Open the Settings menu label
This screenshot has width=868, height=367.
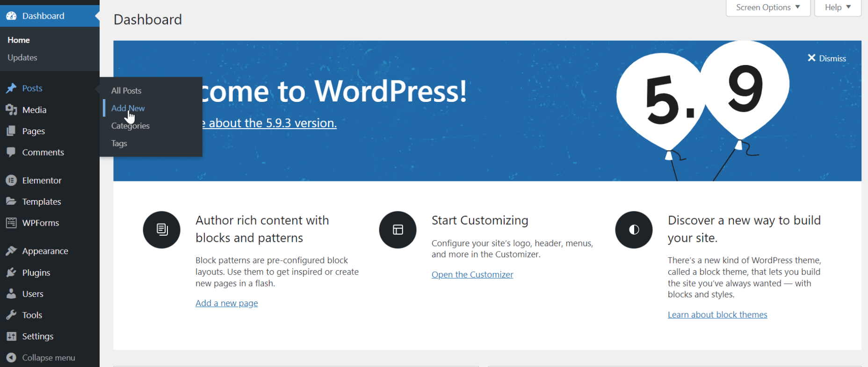point(38,337)
